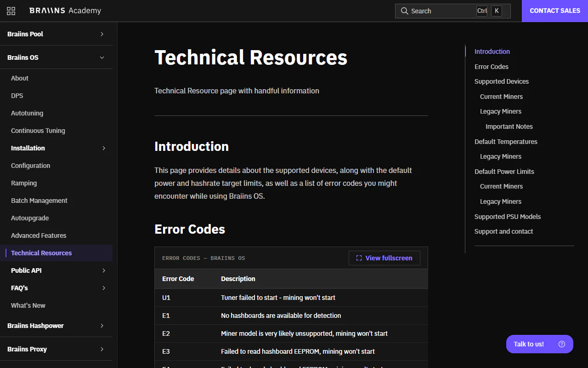Open Continuous Tuning page
This screenshot has width=588, height=368.
38,131
